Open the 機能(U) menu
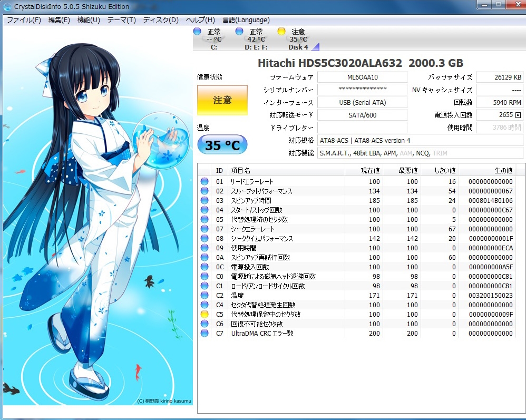The image size is (526, 420). [89, 20]
